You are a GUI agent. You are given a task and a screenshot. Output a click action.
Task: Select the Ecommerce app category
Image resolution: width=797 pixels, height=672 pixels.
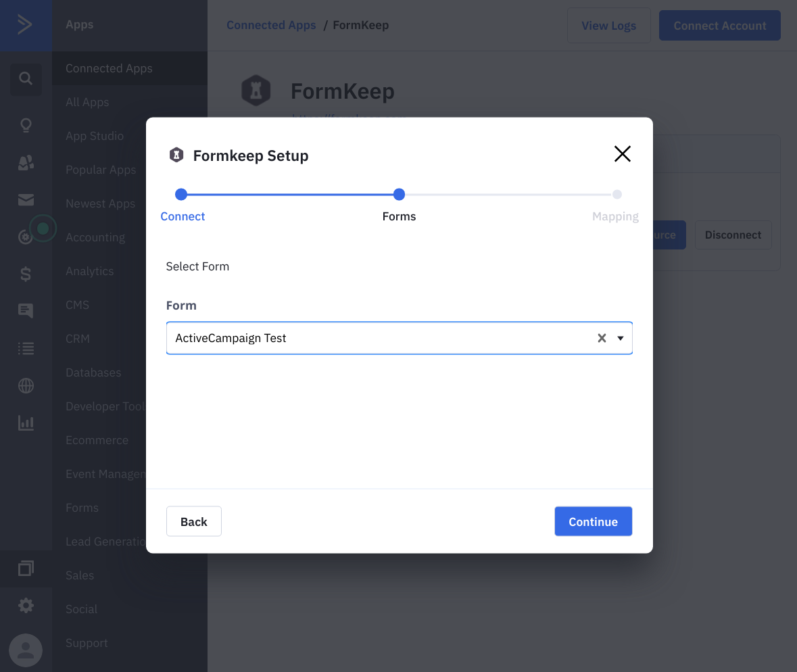click(x=97, y=440)
